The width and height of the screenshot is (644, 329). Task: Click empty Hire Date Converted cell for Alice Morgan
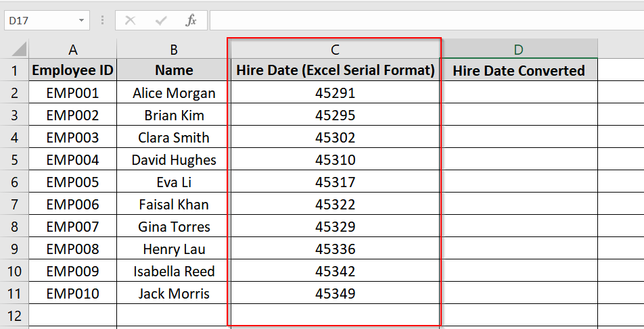coord(519,93)
